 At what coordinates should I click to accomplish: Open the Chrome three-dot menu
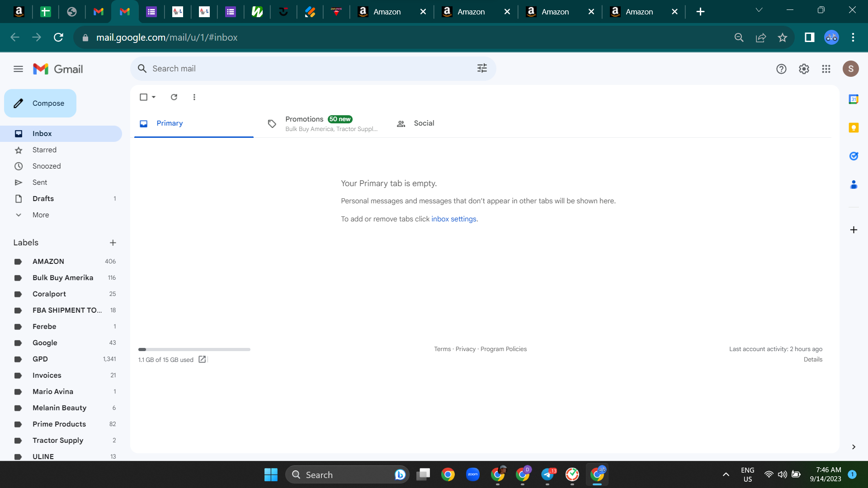pyautogui.click(x=853, y=38)
